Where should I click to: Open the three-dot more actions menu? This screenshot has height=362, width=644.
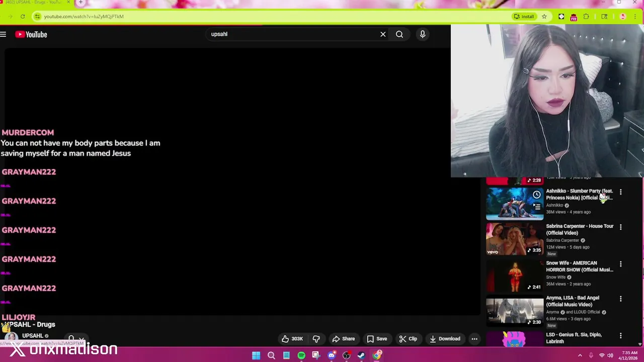pos(474,339)
